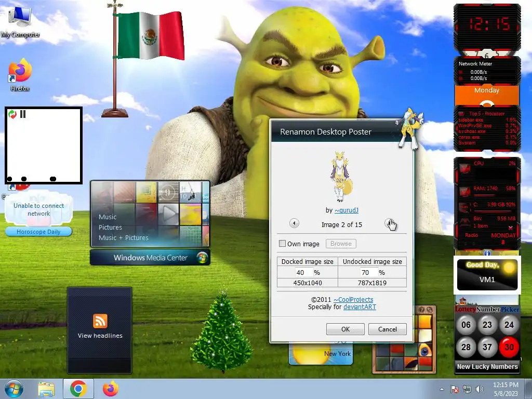Go to the previous image with left arrow
The image size is (532, 399).
(x=294, y=223)
